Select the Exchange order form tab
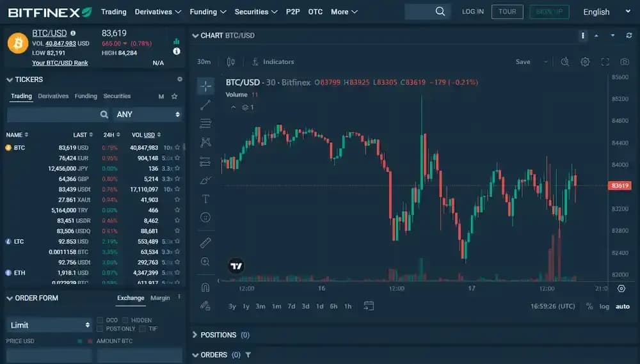The image size is (640, 364). tap(131, 298)
